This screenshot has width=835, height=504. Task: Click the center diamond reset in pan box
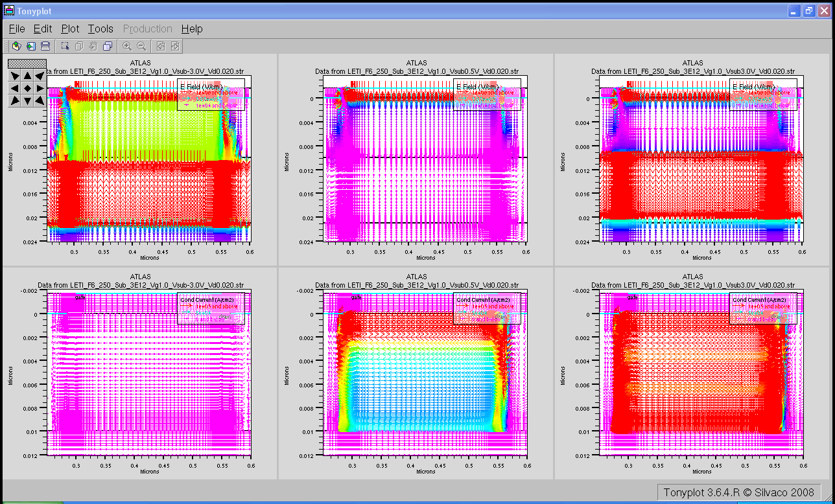click(x=27, y=87)
